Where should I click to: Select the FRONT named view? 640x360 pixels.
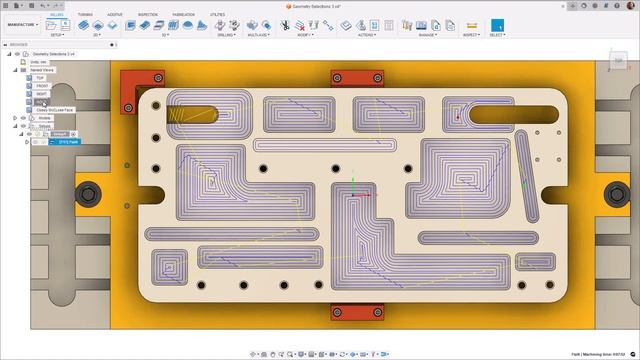pyautogui.click(x=42, y=86)
